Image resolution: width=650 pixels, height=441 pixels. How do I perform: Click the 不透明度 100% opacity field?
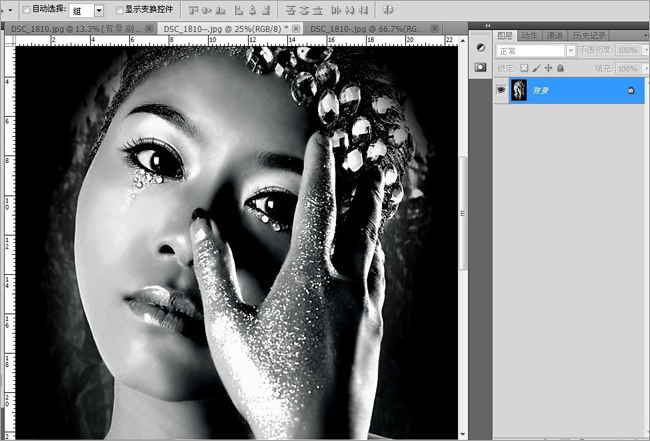click(628, 50)
